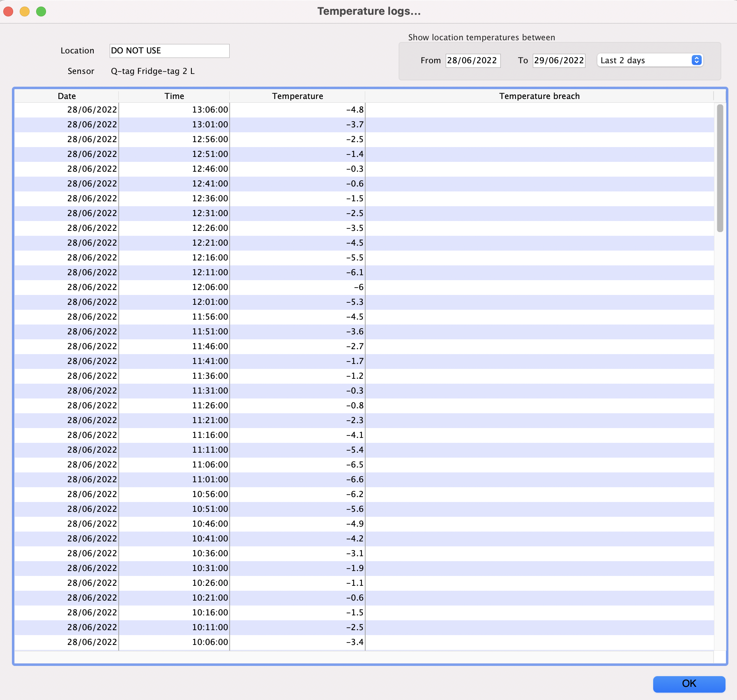The image size is (737, 700).
Task: Select the row with time 12:21:00
Action: (364, 243)
